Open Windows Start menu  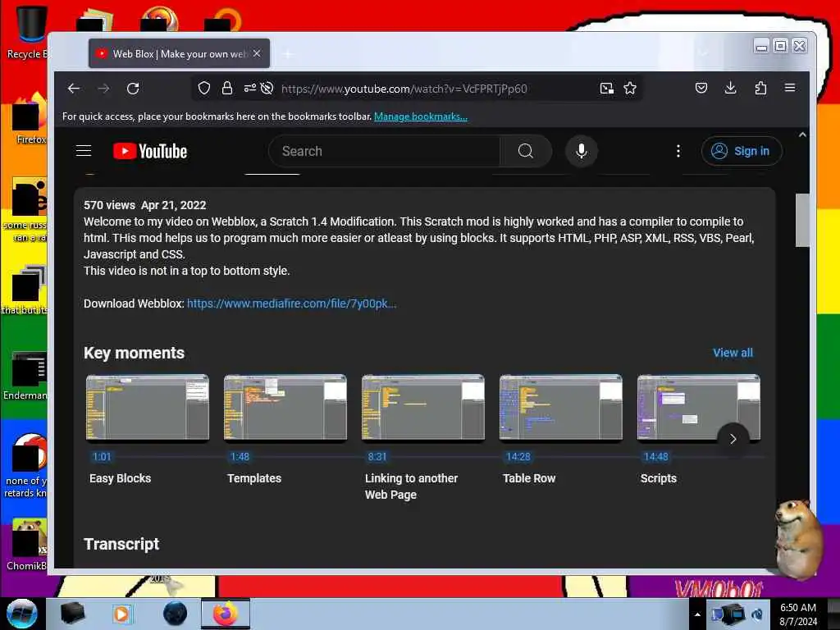point(22,614)
